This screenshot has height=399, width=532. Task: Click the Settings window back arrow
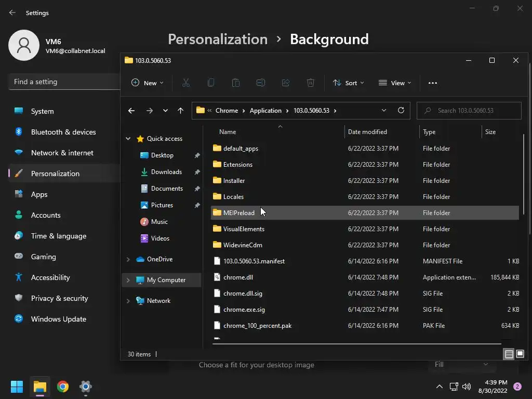tap(12, 12)
